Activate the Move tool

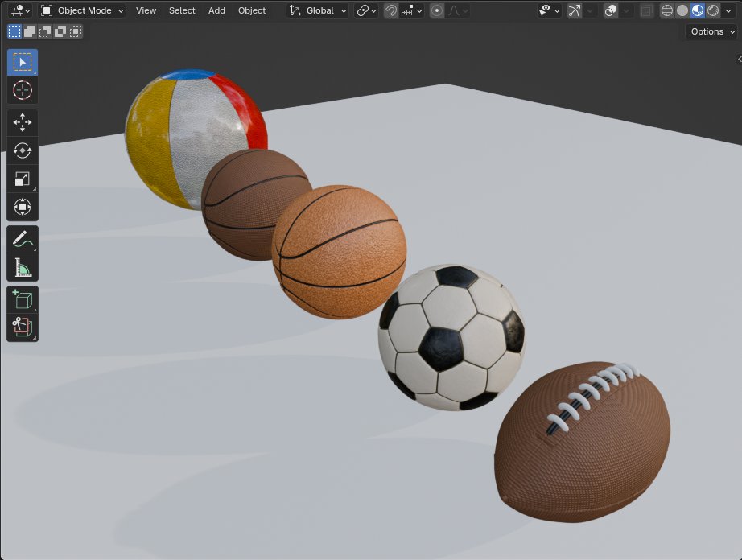click(23, 122)
